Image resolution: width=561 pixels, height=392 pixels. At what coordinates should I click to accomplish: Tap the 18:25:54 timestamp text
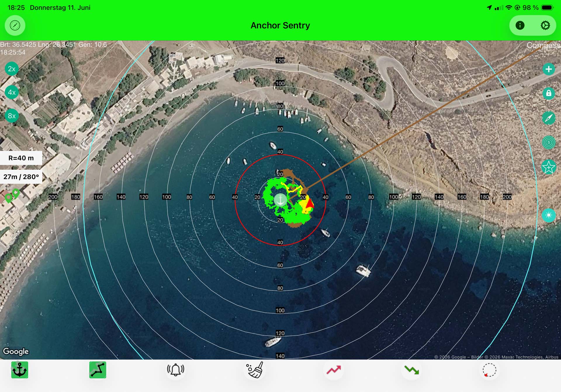tap(13, 52)
